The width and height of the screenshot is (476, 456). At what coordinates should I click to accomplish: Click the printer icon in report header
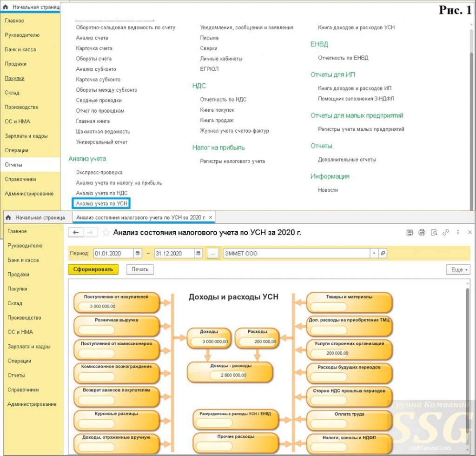coord(422,233)
